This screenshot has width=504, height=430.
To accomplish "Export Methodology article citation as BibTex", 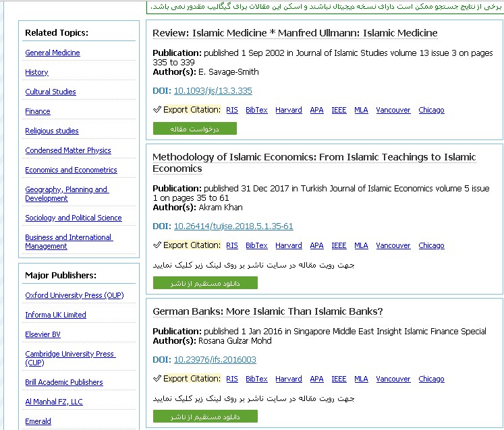I will pos(256,245).
